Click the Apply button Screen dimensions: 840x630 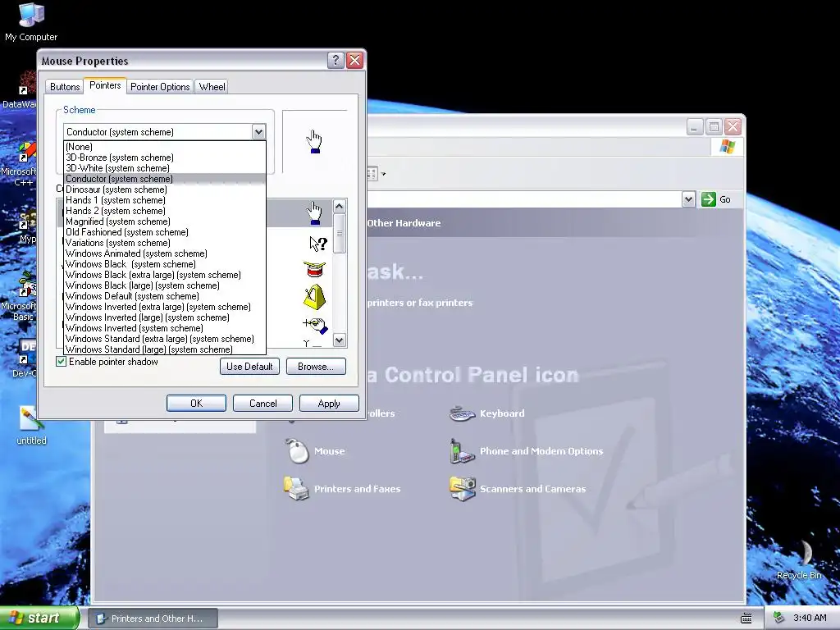(329, 404)
